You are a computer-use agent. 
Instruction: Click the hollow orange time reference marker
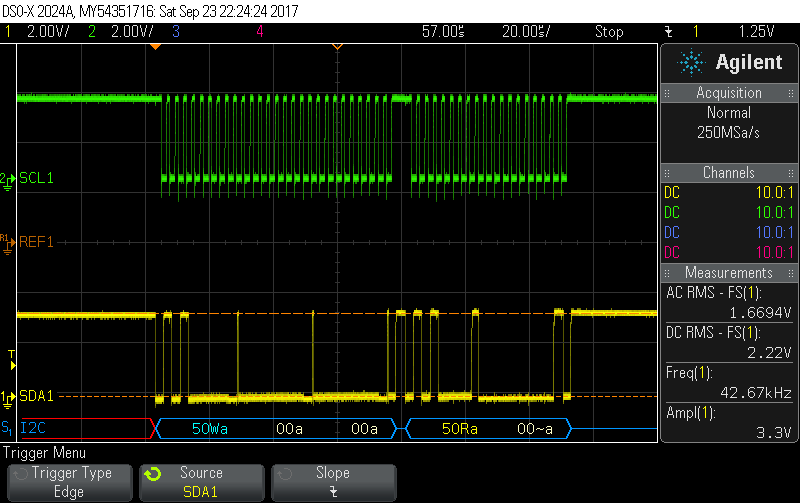pyautogui.click(x=337, y=47)
